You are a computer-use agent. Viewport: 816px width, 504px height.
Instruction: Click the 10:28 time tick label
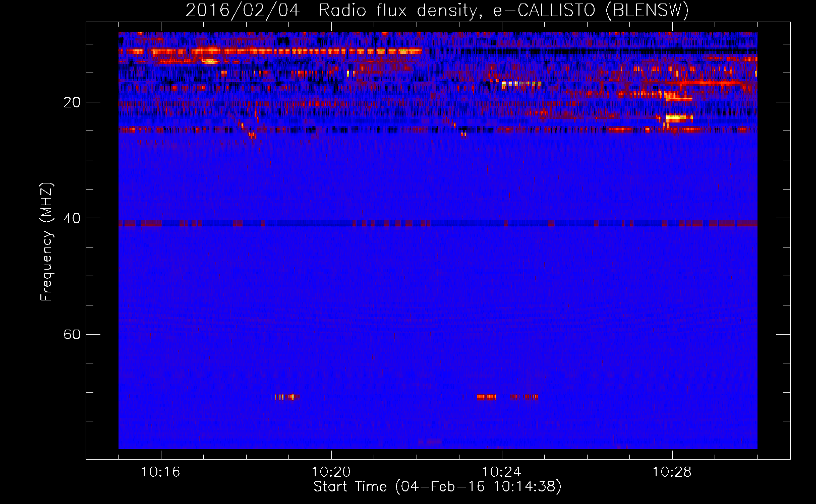[x=672, y=472]
